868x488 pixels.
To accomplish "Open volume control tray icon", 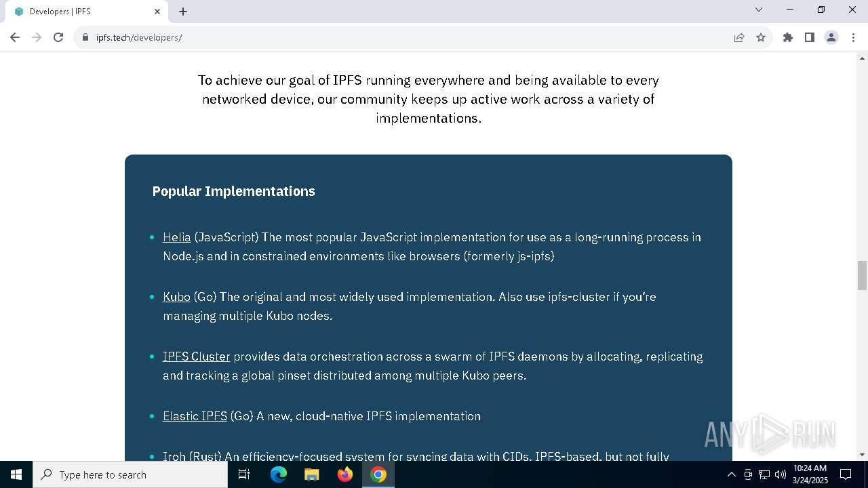I will tap(781, 474).
